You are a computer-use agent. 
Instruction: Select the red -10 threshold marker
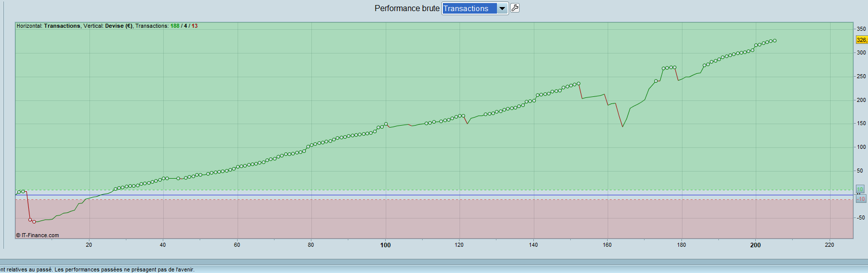coord(861,199)
